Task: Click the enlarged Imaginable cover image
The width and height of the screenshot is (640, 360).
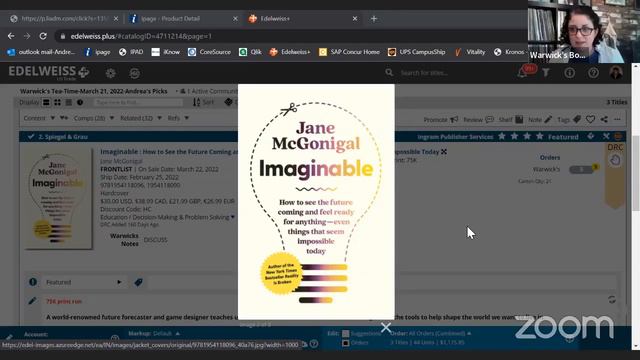Action: click(x=316, y=202)
